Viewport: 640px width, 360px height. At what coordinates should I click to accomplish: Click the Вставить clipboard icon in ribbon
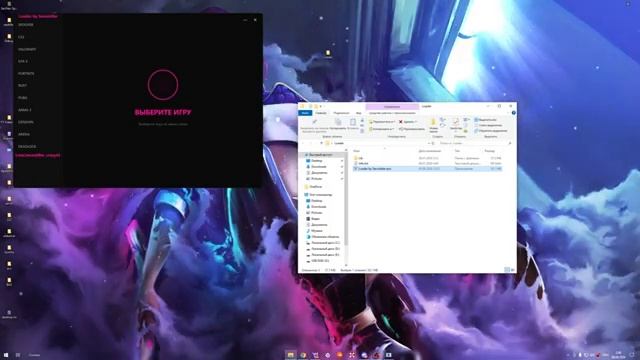(353, 122)
